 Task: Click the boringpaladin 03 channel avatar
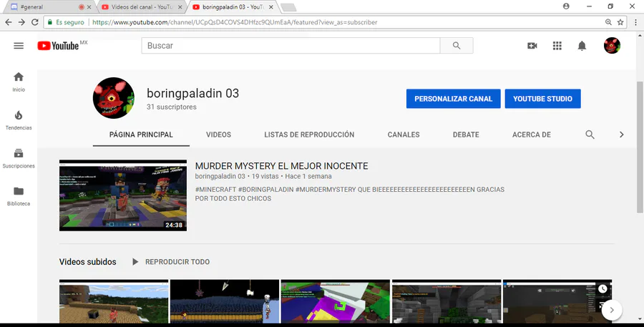(113, 98)
